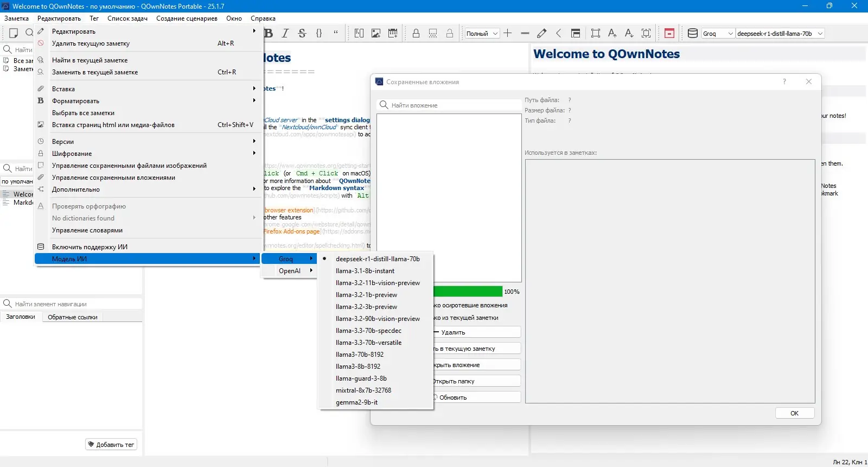The height and width of the screenshot is (467, 868).
Task: Apply strikethrough formatting from toolbar
Action: 302,33
